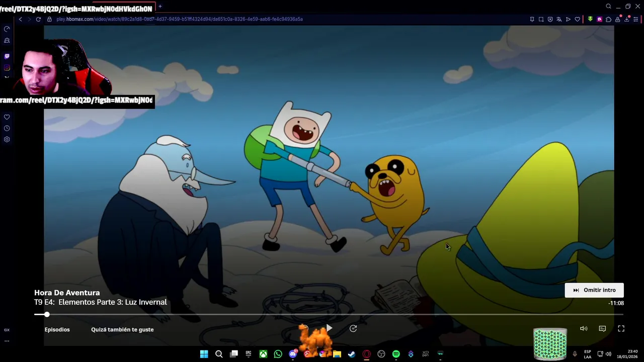This screenshot has height=362, width=644.
Task: Open OBS Studio from the taskbar
Action: (x=381, y=354)
